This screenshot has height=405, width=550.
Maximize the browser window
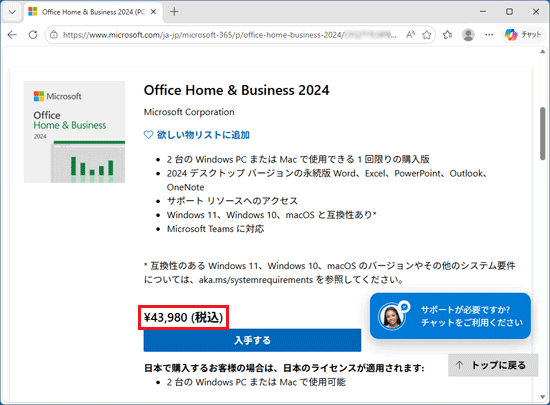pos(509,12)
